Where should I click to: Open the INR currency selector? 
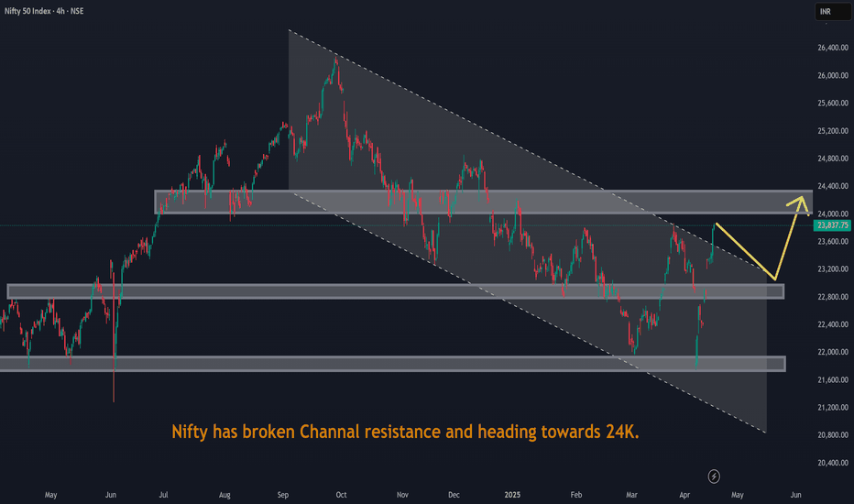[833, 11]
